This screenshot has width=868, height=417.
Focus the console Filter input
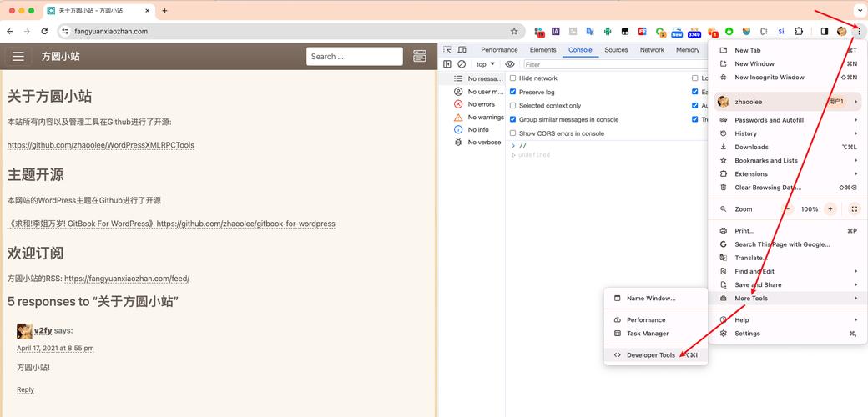click(x=614, y=65)
